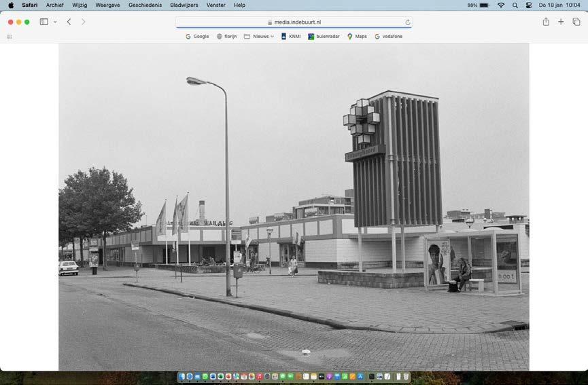The height and width of the screenshot is (385, 588).
Task: Open the Venster menu
Action: [216, 5]
